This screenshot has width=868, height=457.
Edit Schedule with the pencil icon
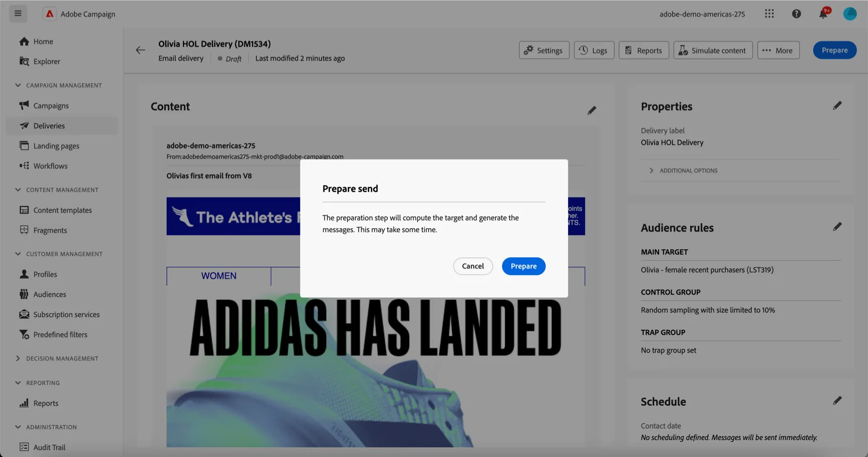coord(837,401)
